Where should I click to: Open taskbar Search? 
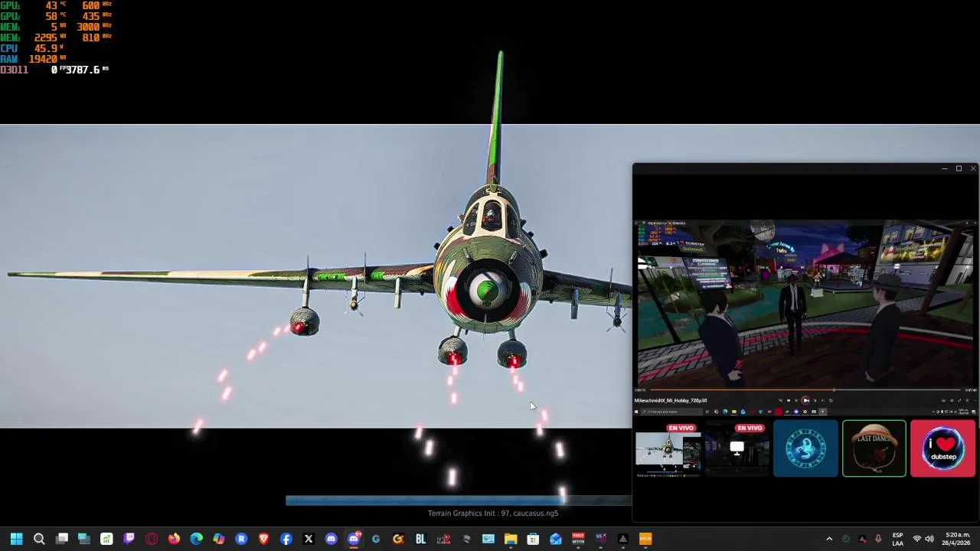click(39, 539)
